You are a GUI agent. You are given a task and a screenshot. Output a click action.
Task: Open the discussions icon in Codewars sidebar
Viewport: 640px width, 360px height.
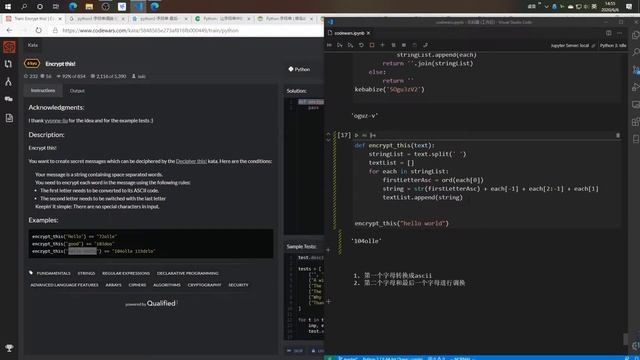click(x=9, y=99)
